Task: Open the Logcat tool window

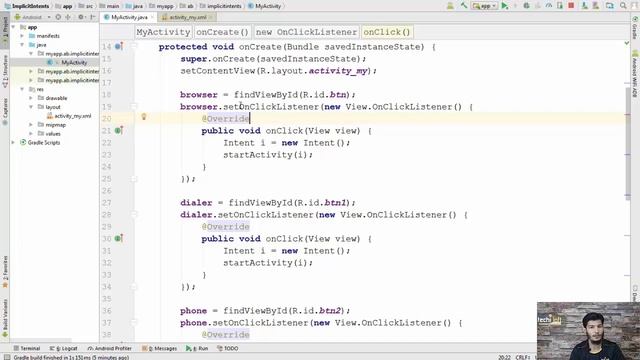Action: tap(63, 348)
